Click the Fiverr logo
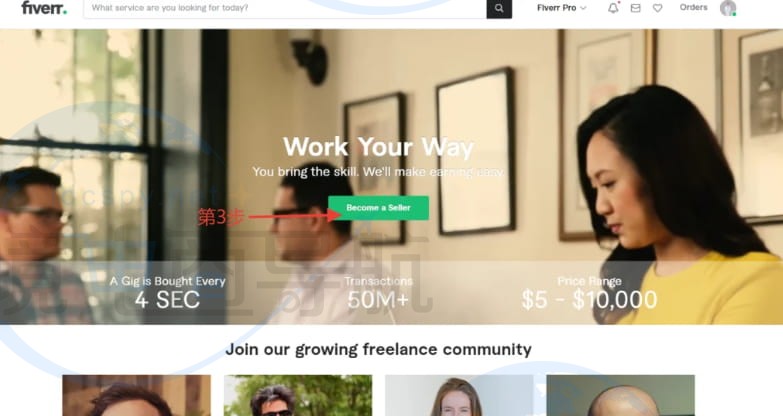Image resolution: width=783 pixels, height=416 pixels. tap(44, 8)
